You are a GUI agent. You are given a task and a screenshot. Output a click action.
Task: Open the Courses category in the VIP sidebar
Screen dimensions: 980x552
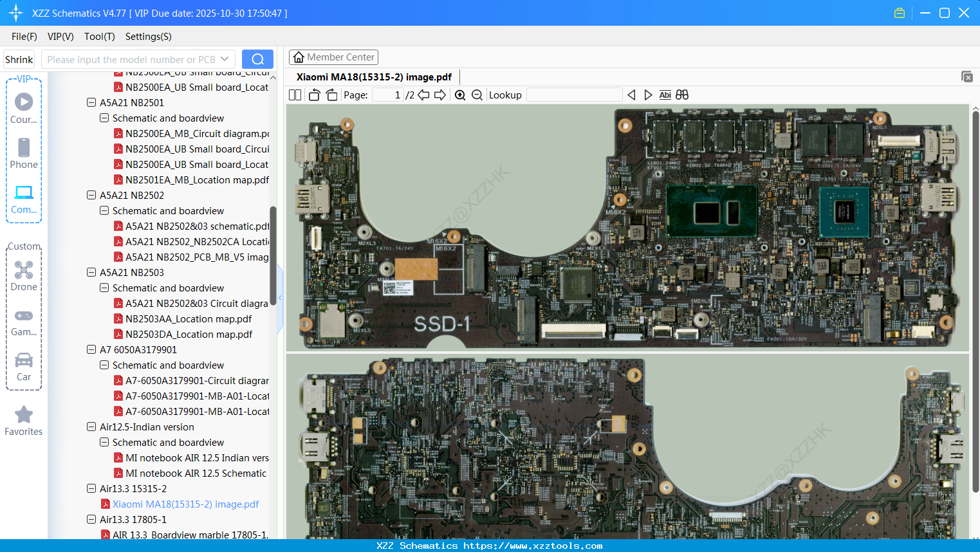click(24, 108)
